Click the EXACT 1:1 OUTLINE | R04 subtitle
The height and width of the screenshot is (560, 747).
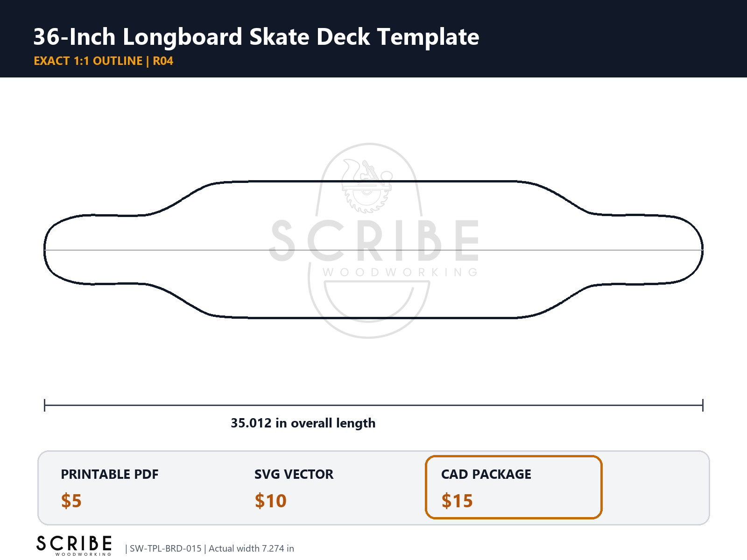tap(104, 61)
